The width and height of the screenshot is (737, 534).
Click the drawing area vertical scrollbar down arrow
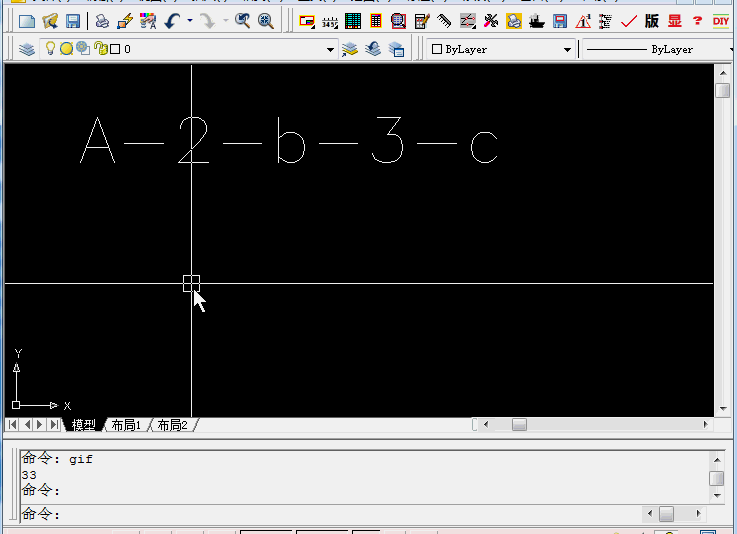(x=723, y=409)
